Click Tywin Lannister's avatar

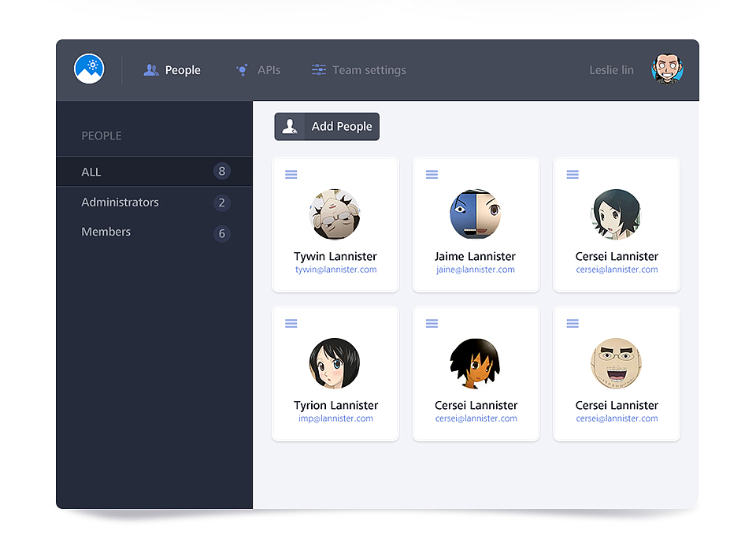pyautogui.click(x=335, y=214)
